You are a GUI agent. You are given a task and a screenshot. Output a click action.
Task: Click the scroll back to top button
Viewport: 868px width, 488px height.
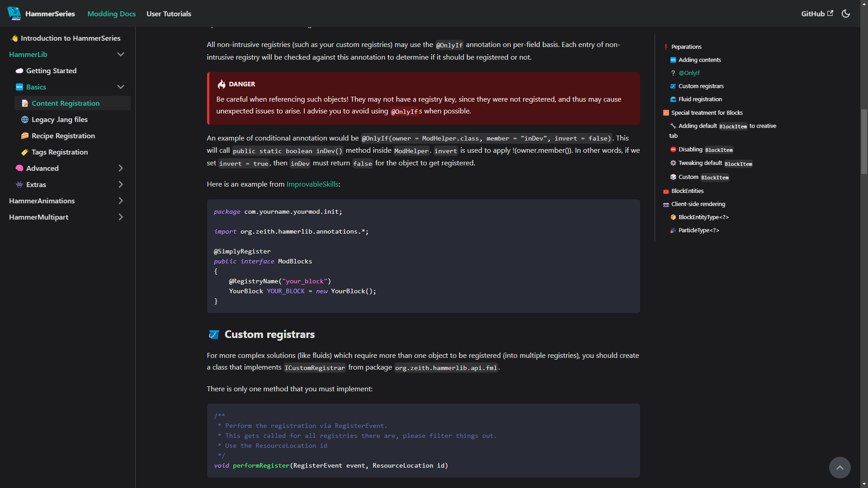point(840,468)
